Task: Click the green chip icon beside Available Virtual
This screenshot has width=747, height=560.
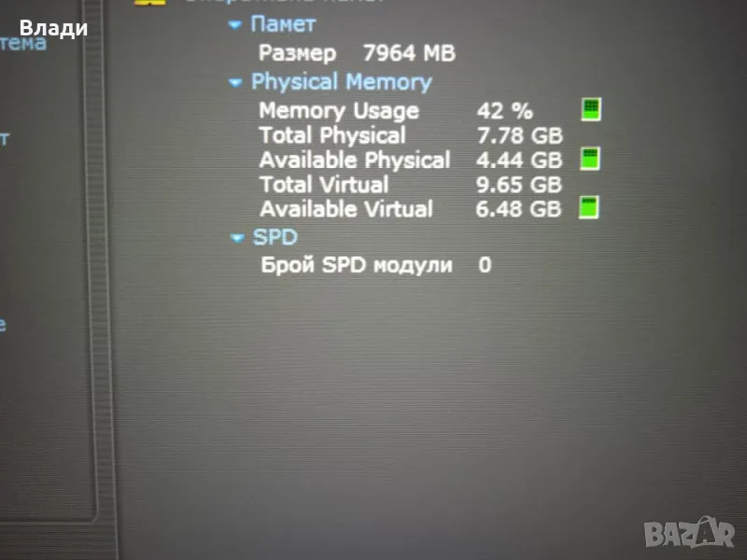Action: [589, 207]
